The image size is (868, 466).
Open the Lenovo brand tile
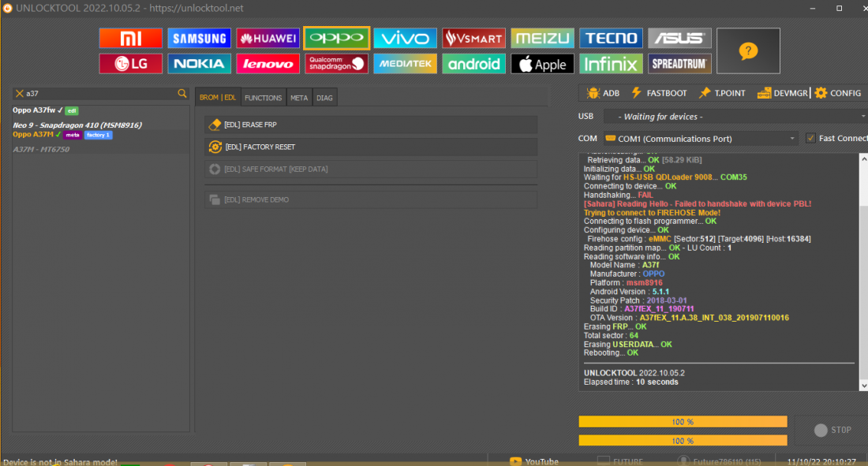point(268,64)
